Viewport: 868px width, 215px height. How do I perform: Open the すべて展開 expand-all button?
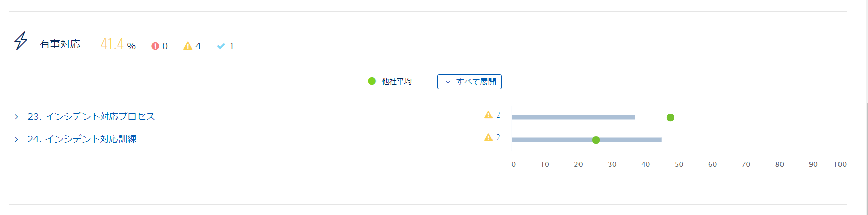(469, 82)
